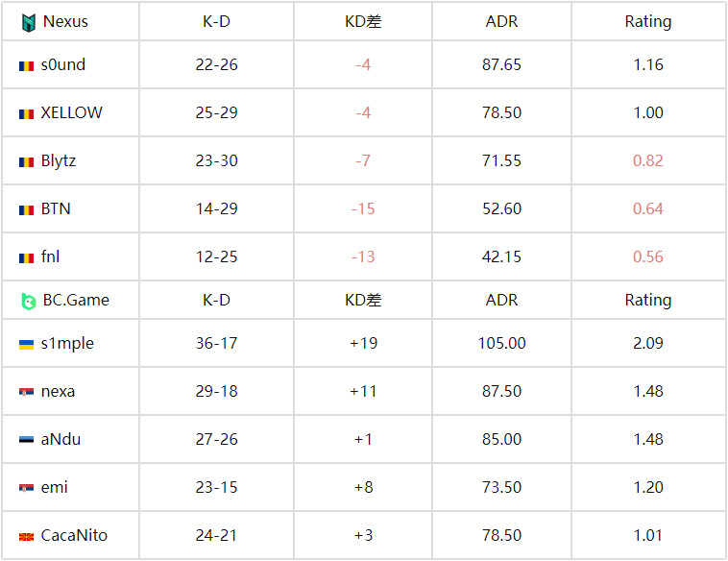Viewport: 728px width, 561px height.
Task: Click the BTN player name
Action: coord(56,208)
